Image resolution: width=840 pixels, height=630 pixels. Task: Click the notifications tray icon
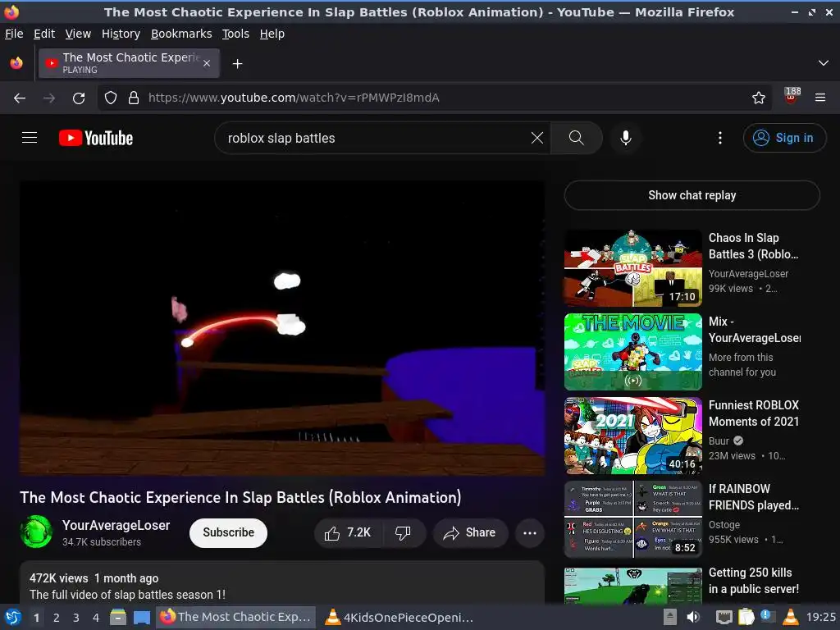[x=767, y=617]
